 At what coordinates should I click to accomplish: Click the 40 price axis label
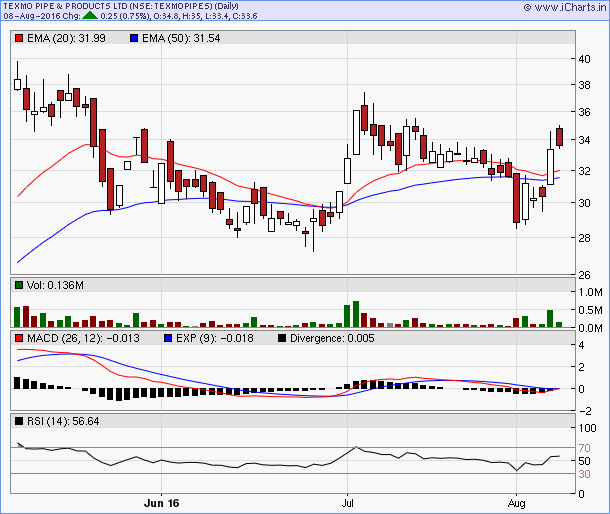[584, 59]
